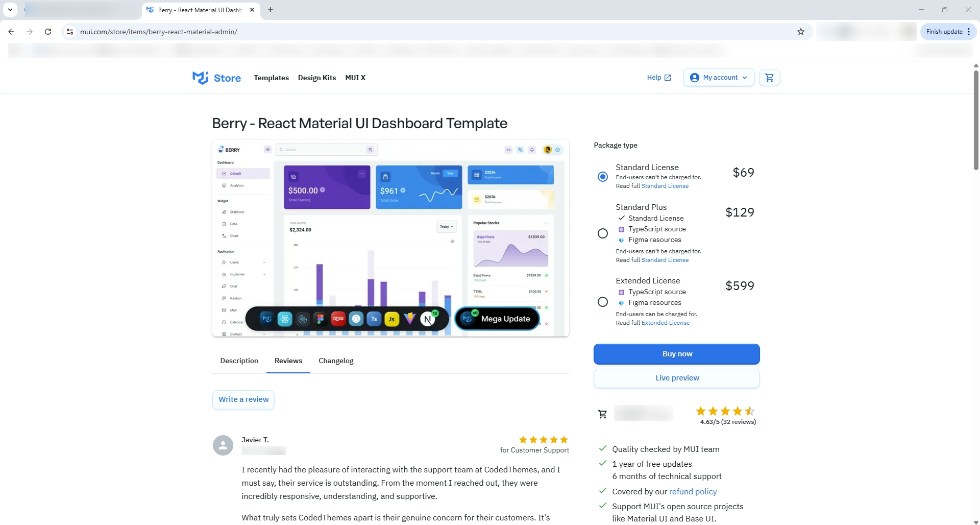Image resolution: width=980 pixels, height=525 pixels.
Task: Click the Mega Update badge on preview
Action: pos(497,319)
